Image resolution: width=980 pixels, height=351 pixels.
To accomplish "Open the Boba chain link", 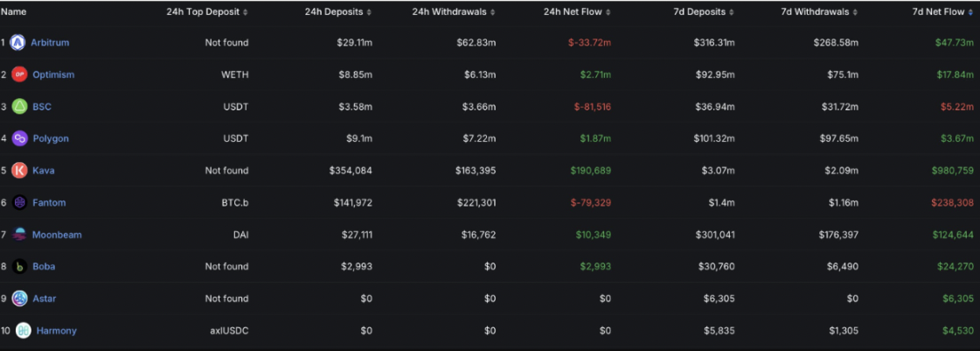I will pos(44,267).
